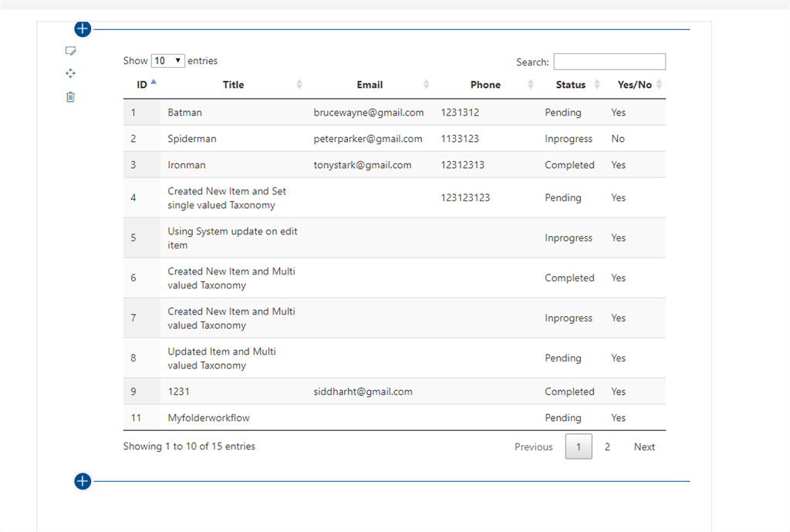This screenshot has width=790, height=532.
Task: Click the top add new item plus icon
Action: pyautogui.click(x=82, y=29)
